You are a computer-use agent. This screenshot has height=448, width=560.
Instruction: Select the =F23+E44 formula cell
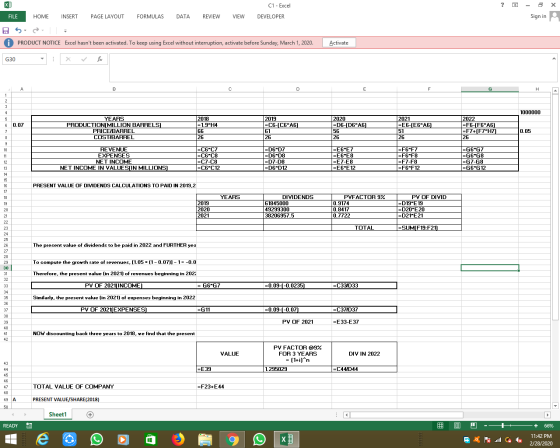point(230,386)
